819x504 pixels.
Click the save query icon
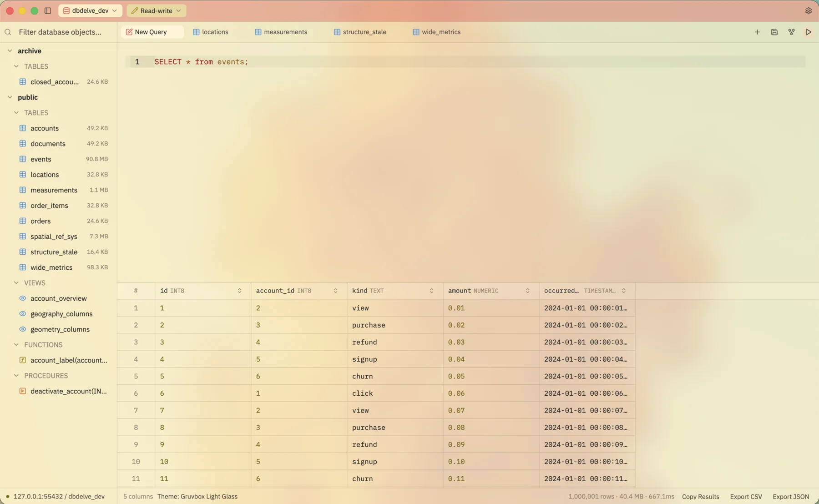coord(774,32)
